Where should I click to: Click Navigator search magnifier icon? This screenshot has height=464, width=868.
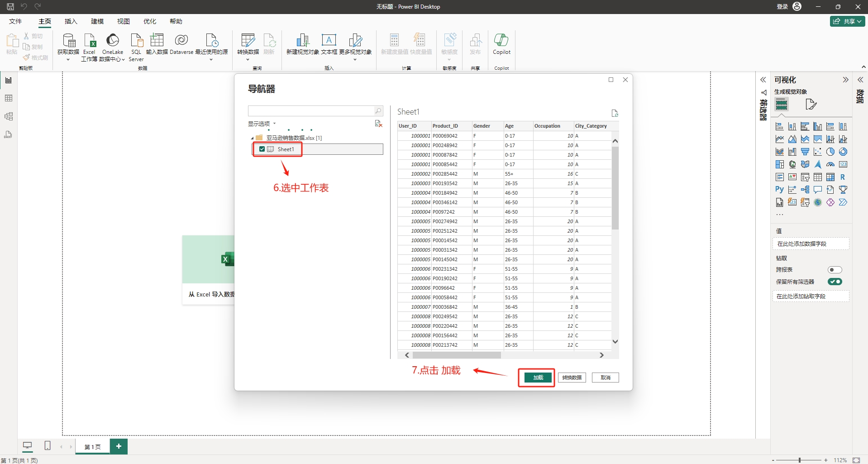pos(378,111)
